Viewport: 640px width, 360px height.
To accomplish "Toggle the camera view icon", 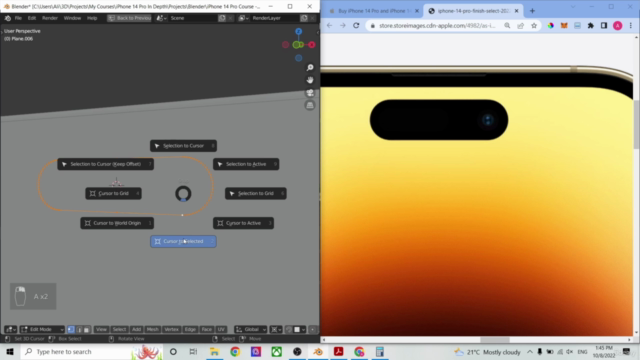I will point(310,93).
